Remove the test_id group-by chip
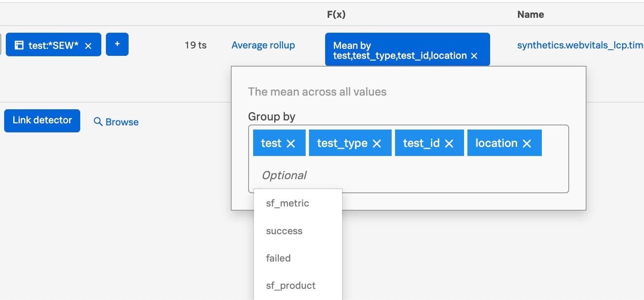The height and width of the screenshot is (300, 644). click(449, 143)
